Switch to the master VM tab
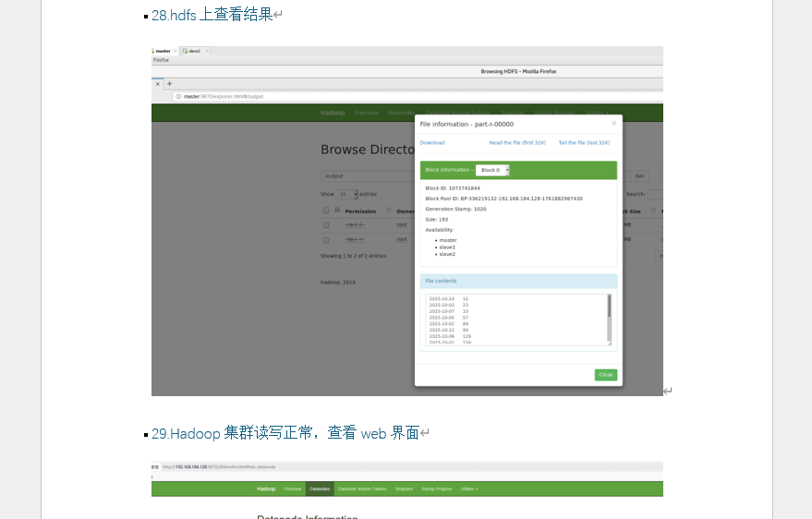The width and height of the screenshot is (812, 519). 163,51
